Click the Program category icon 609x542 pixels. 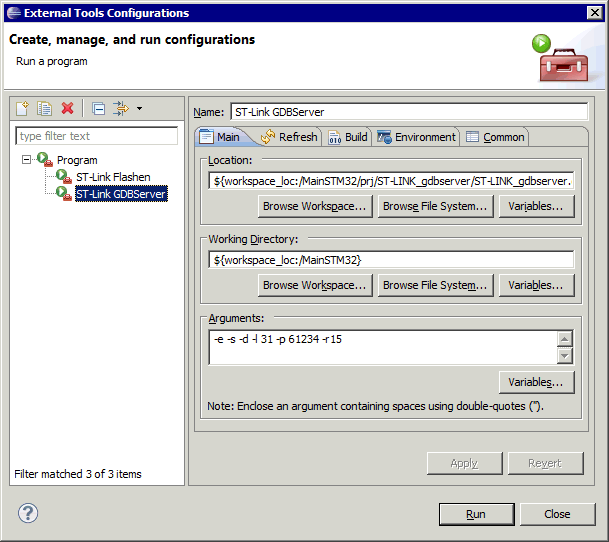click(x=45, y=159)
